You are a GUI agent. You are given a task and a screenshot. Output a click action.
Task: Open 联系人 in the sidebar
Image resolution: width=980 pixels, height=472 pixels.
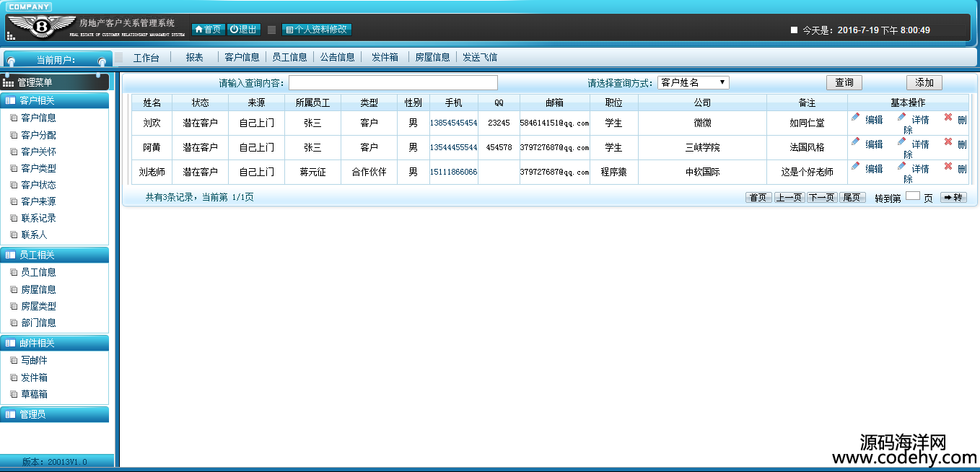point(34,235)
